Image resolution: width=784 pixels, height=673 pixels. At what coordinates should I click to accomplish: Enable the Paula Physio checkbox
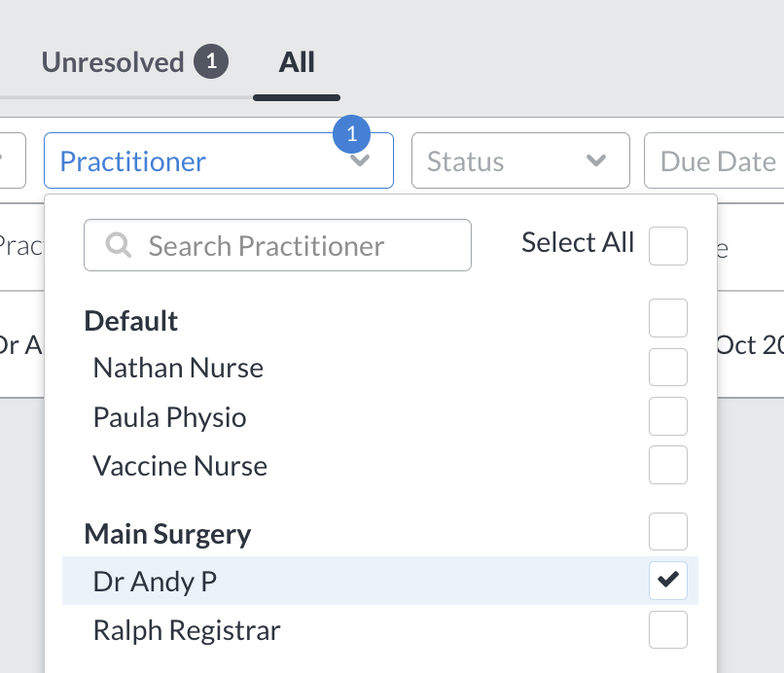pyautogui.click(x=668, y=416)
